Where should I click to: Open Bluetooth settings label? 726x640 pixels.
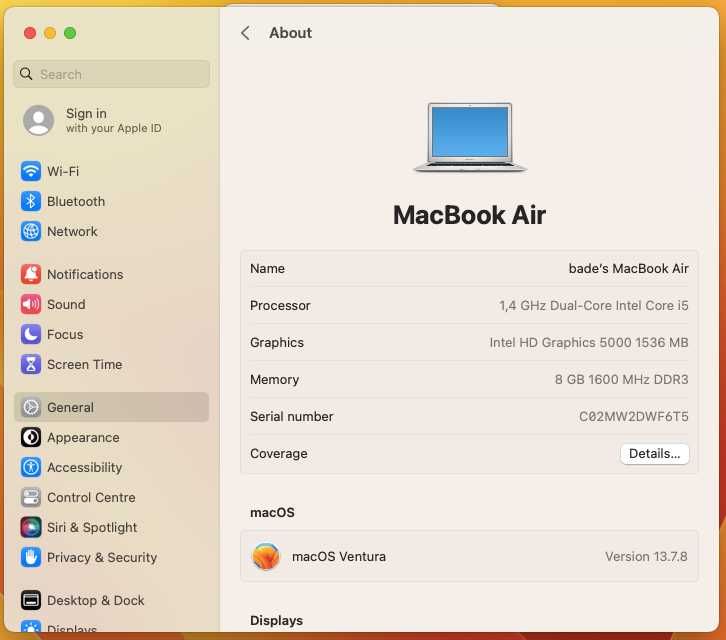[76, 201]
